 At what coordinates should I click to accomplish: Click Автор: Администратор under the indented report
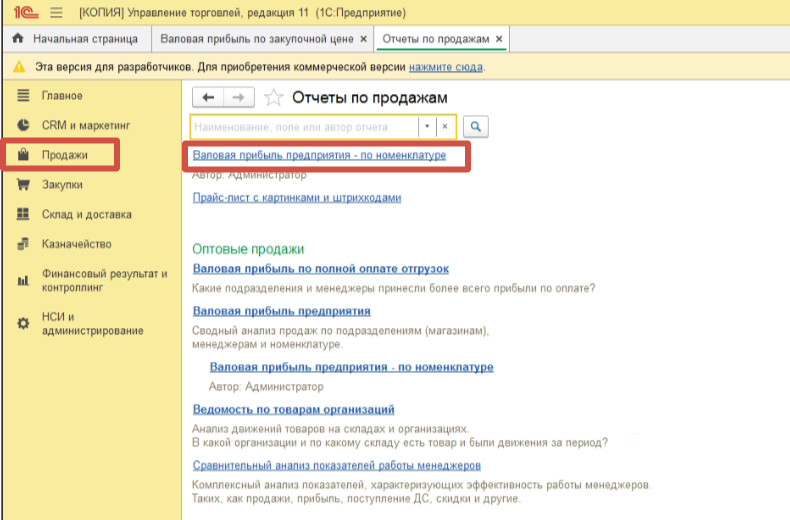(x=266, y=386)
